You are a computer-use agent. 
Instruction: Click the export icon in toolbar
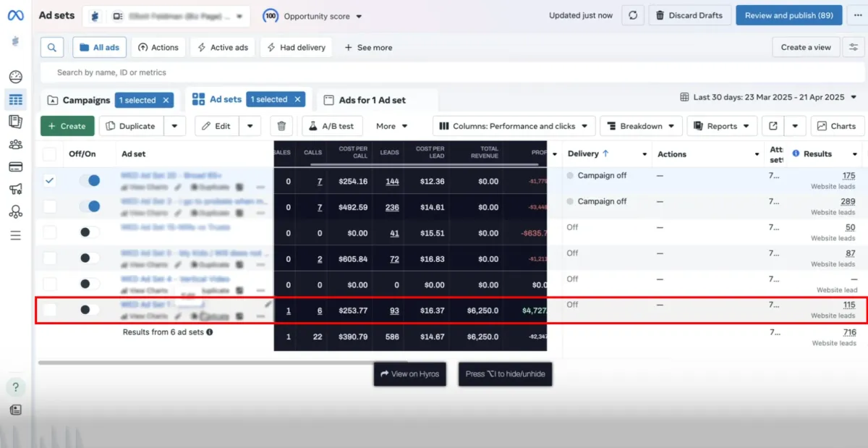click(x=773, y=126)
